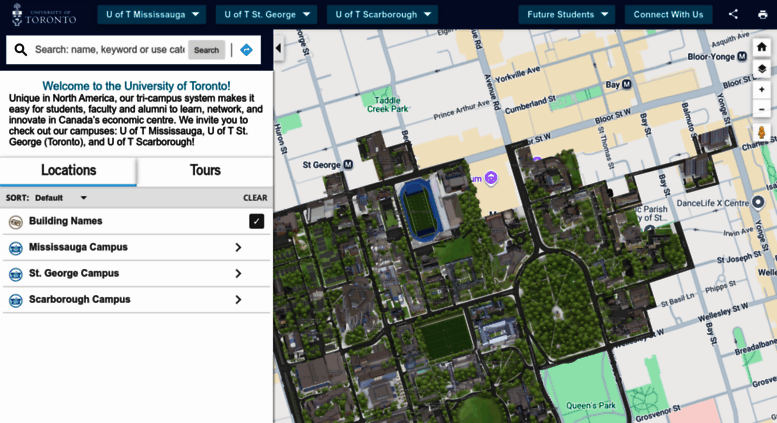Click the print icon in header

coord(762,14)
